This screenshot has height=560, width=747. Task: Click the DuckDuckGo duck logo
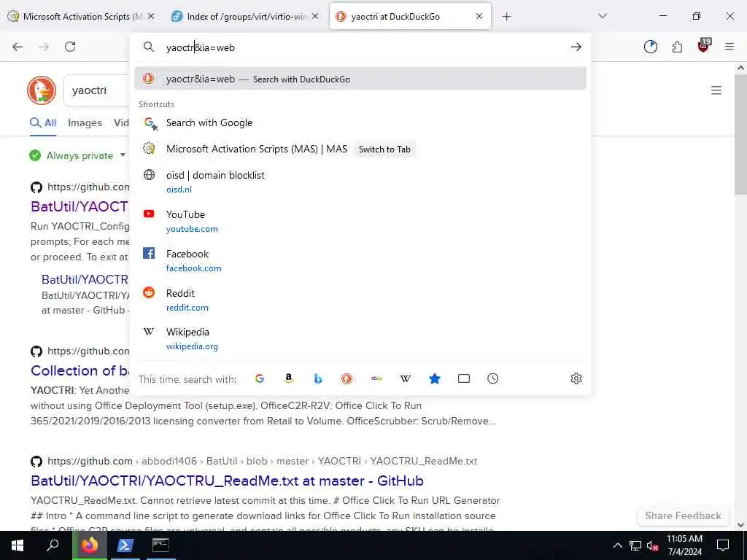tap(42, 90)
